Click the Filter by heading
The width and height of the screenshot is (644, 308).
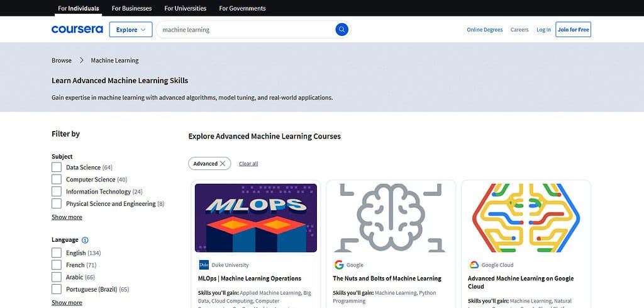(65, 134)
